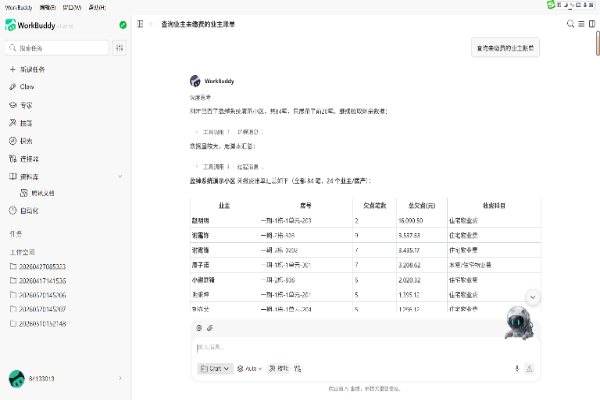Expand the account menu arrow next to 84133013
The image size is (600, 400).
120,378
